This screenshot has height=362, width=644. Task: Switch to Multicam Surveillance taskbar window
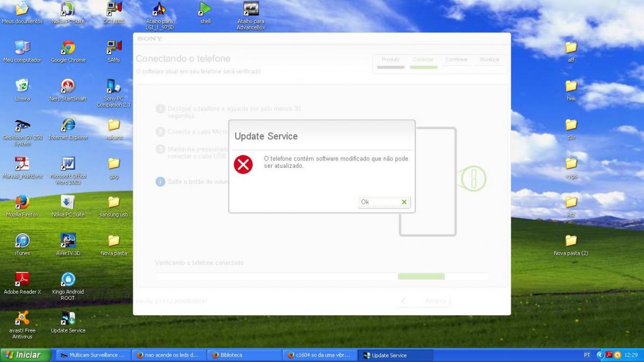pos(93,355)
